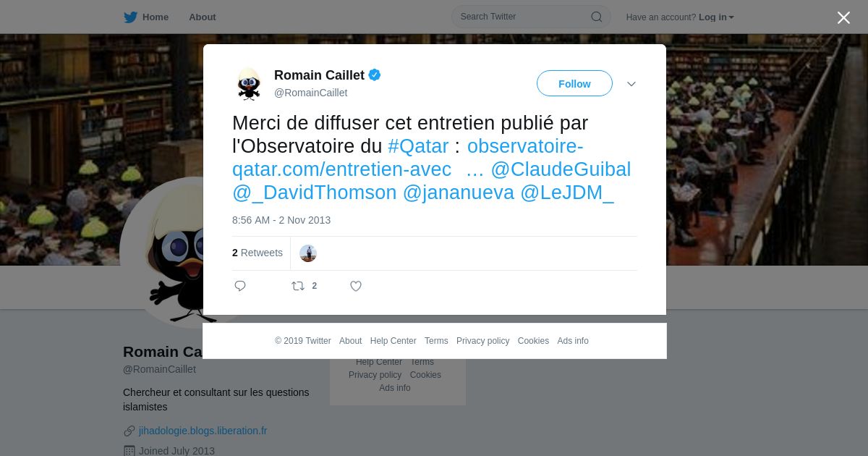This screenshot has width=868, height=456.
Task: Open the #Qatar hashtag link
Action: [x=418, y=146]
